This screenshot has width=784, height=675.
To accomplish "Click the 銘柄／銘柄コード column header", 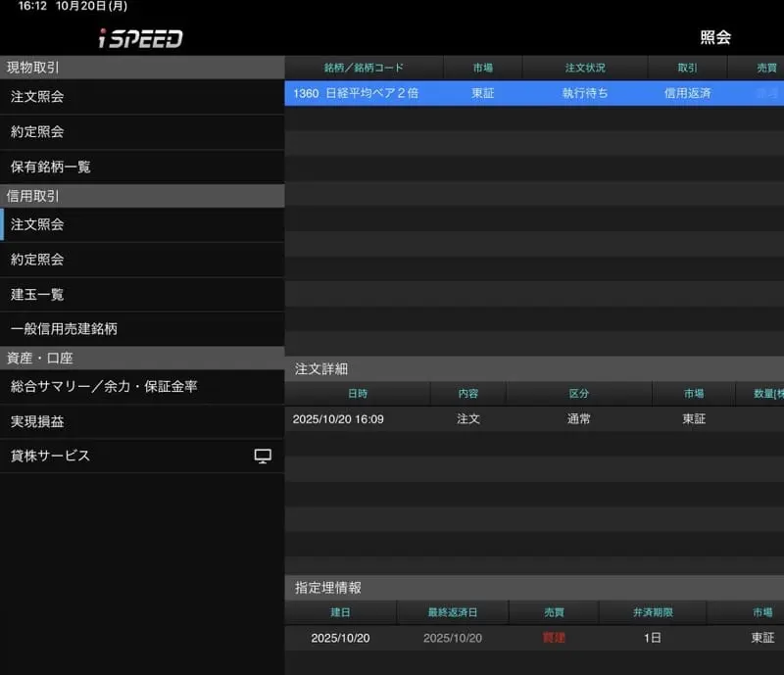I will (x=364, y=68).
